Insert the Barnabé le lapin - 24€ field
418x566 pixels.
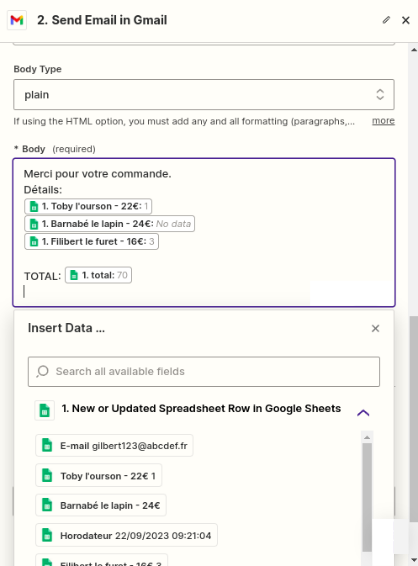pos(101,505)
